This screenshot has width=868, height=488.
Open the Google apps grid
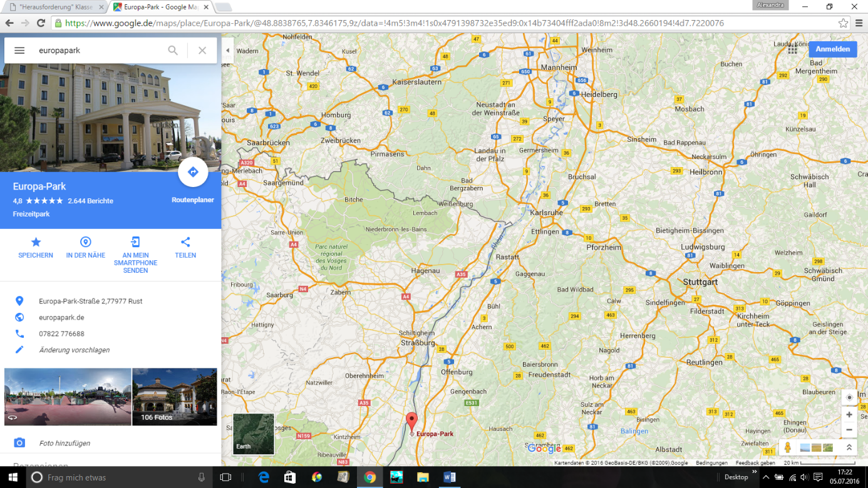coord(793,49)
